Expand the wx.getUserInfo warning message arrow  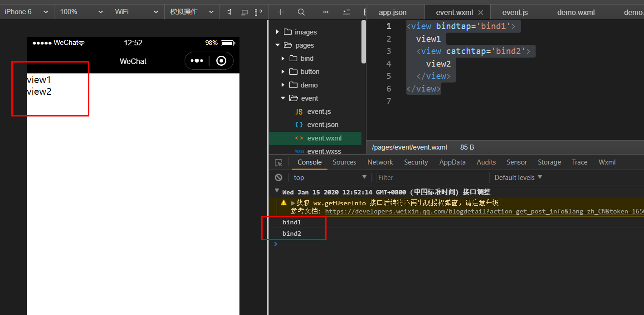pos(293,203)
